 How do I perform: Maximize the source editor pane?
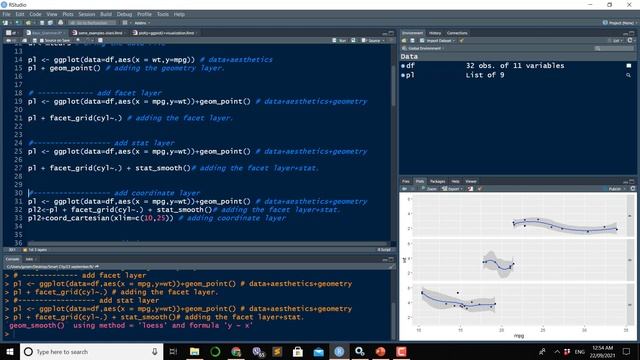[x=391, y=33]
